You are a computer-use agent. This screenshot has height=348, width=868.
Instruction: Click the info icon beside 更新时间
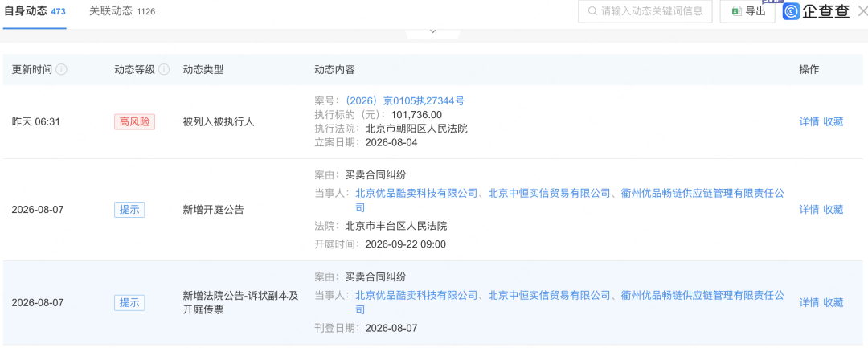click(61, 70)
